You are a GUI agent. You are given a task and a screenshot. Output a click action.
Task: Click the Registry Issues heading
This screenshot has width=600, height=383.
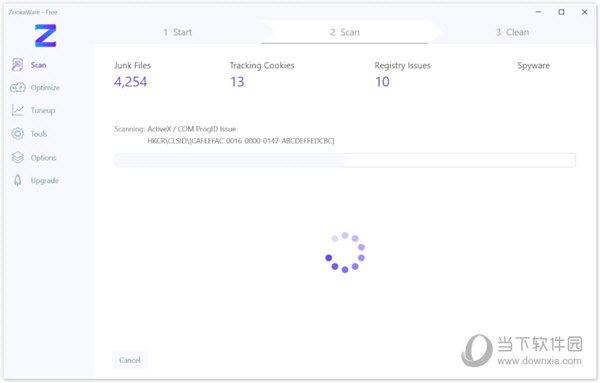403,65
